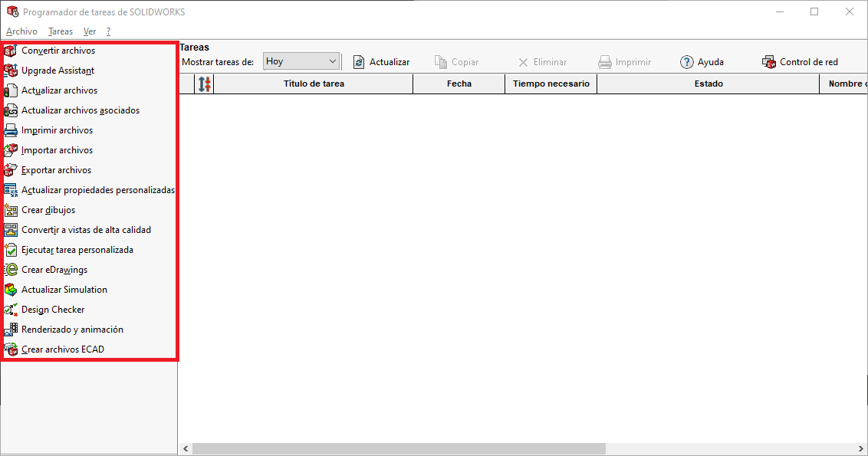Sort by Tiempo necesario column header
This screenshot has width=868, height=456.
click(x=551, y=84)
